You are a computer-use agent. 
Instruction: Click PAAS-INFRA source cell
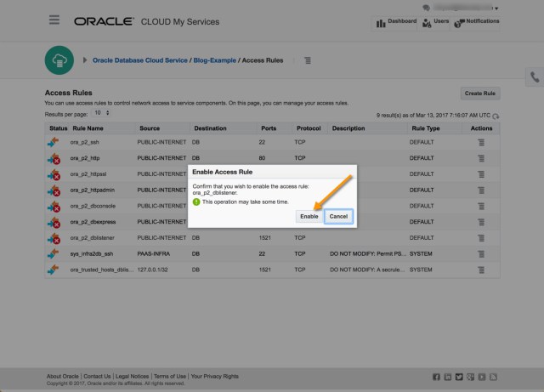point(153,253)
